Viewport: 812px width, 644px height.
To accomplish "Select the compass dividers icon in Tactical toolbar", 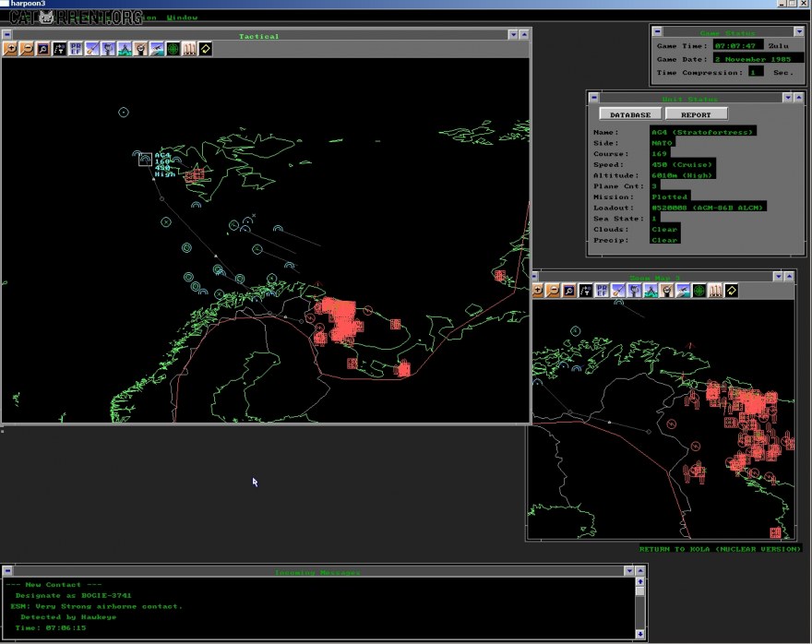I will pyautogui.click(x=125, y=49).
